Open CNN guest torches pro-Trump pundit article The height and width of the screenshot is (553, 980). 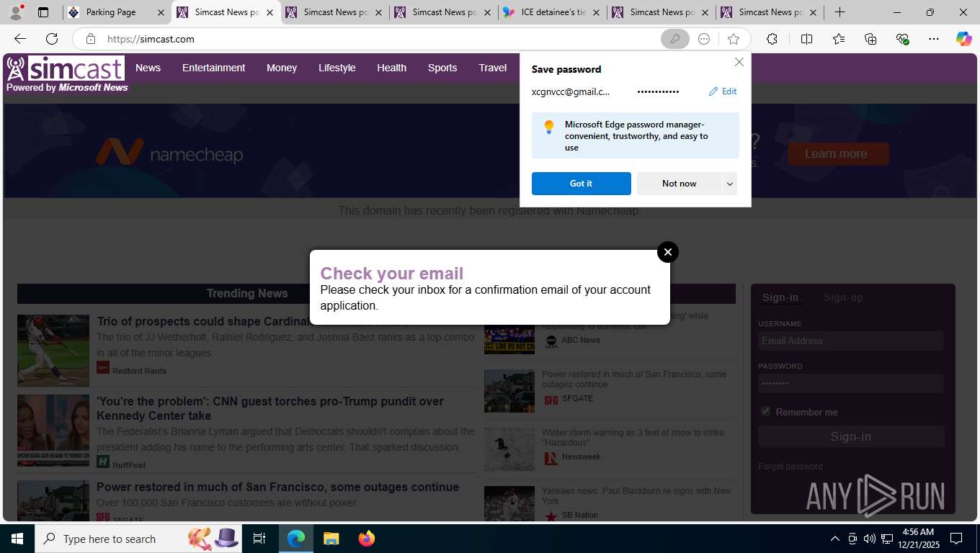pos(270,408)
